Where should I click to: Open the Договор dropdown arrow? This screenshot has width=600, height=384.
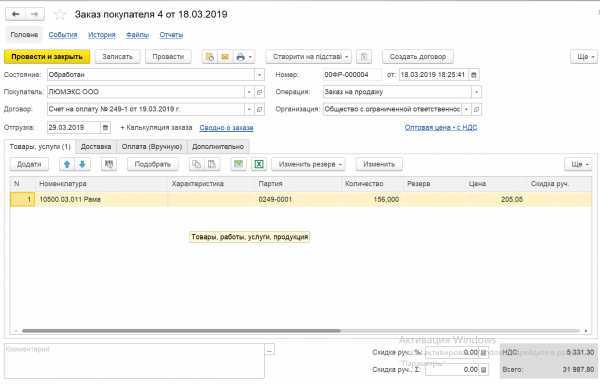(249, 109)
